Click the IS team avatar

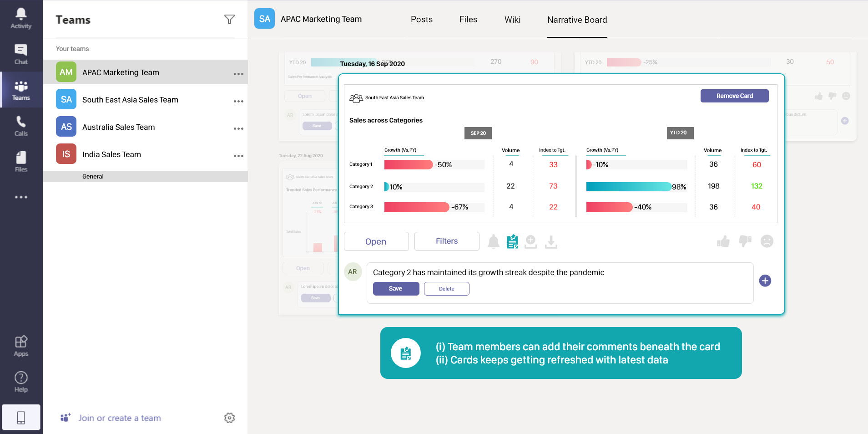coord(66,154)
